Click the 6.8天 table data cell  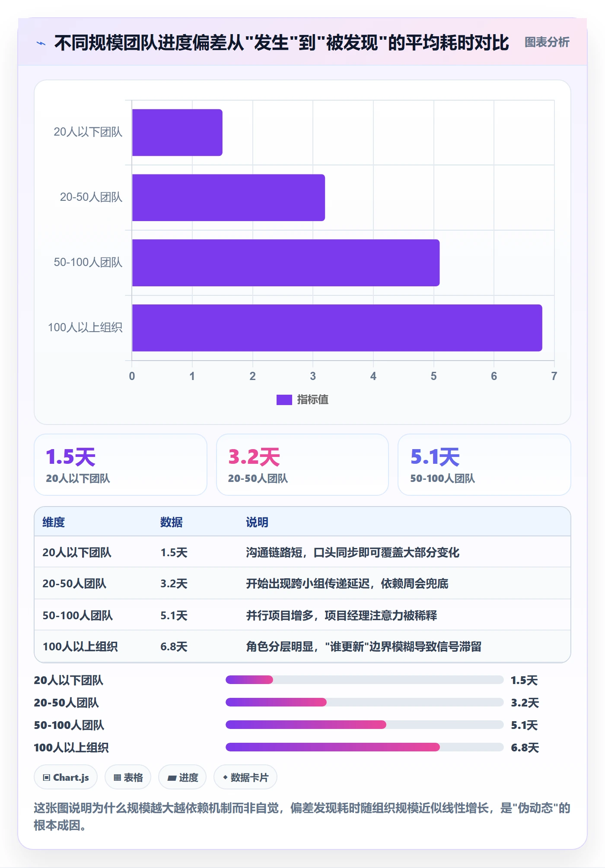pos(174,646)
